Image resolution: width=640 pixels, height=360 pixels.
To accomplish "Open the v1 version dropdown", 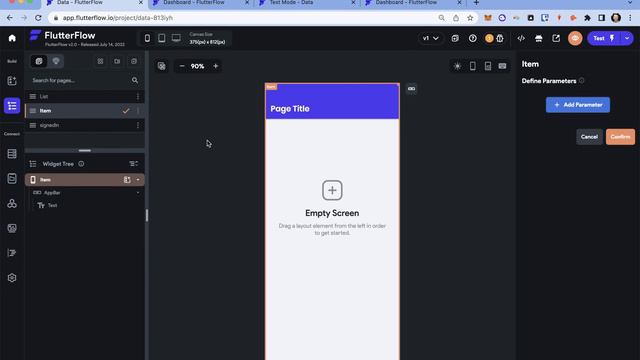I will pos(430,38).
